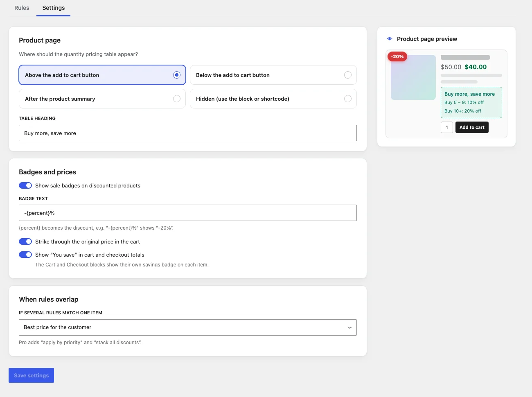532x397 pixels.
Task: Click the struck-through $50.00 price
Action: coord(451,67)
